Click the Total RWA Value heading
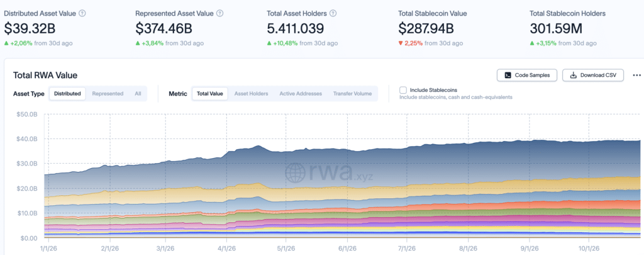 pos(45,76)
